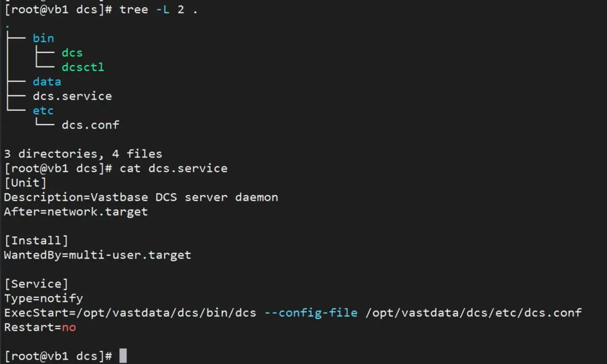Click the Type=notify line
This screenshot has height=364, width=607.
click(x=43, y=298)
